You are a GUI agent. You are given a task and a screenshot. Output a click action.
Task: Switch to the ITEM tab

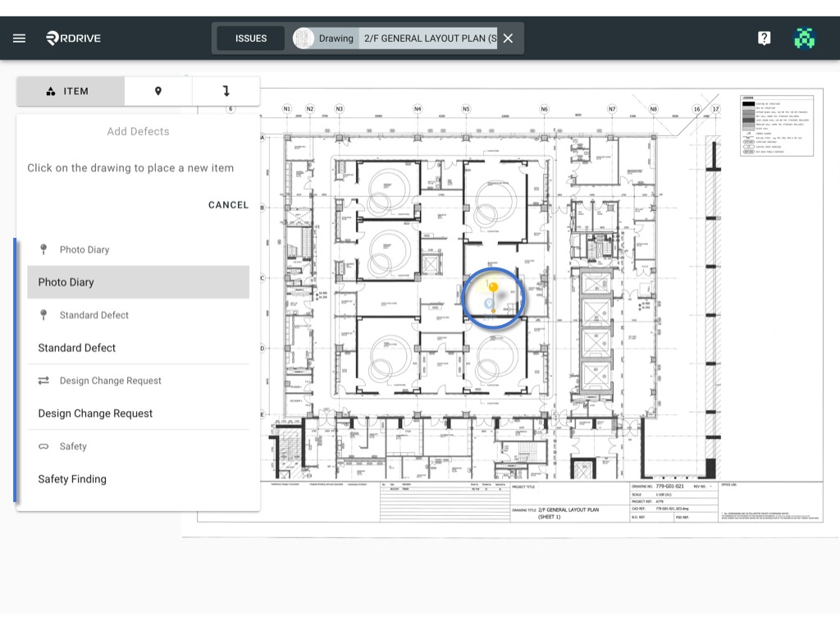pos(71,91)
